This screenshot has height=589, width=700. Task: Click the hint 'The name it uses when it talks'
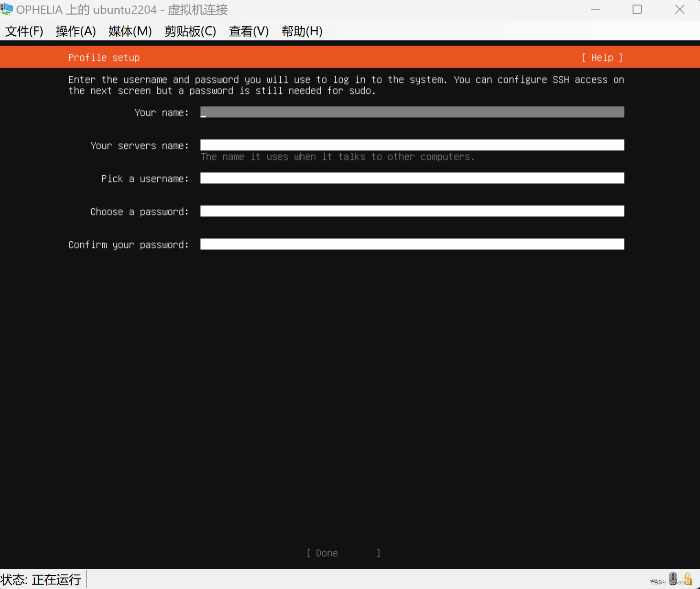coord(338,157)
